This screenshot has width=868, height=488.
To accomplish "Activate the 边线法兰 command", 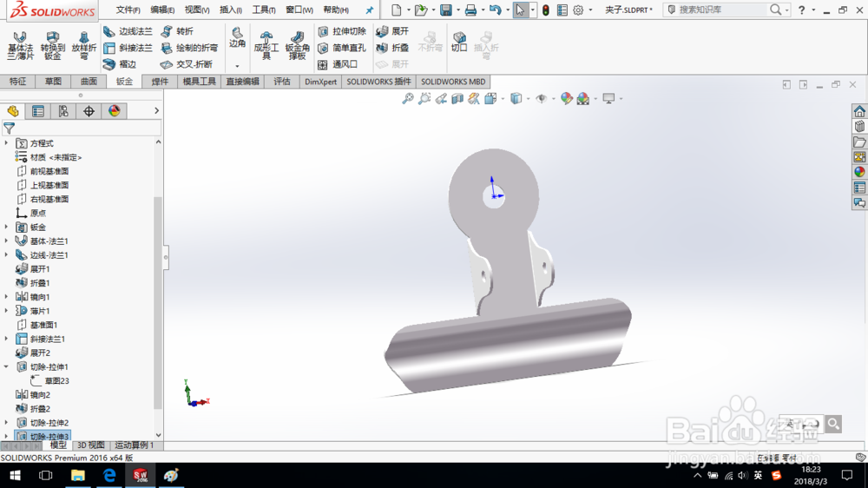I will 128,31.
